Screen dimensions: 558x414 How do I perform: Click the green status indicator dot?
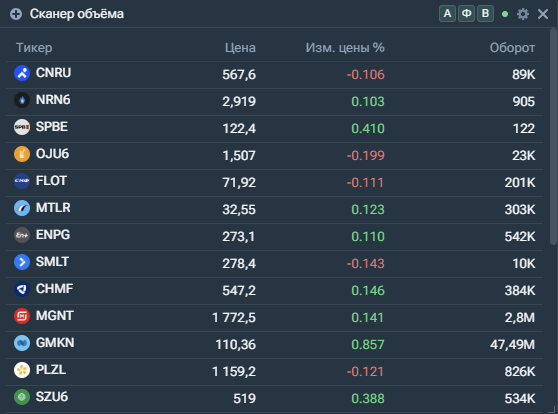(505, 14)
